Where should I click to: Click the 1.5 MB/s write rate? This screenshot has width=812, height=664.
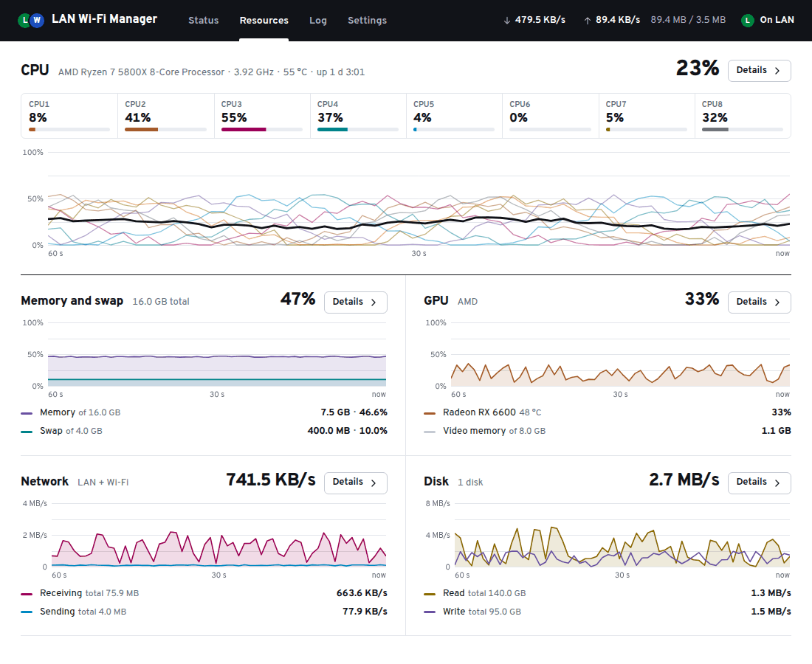[771, 612]
